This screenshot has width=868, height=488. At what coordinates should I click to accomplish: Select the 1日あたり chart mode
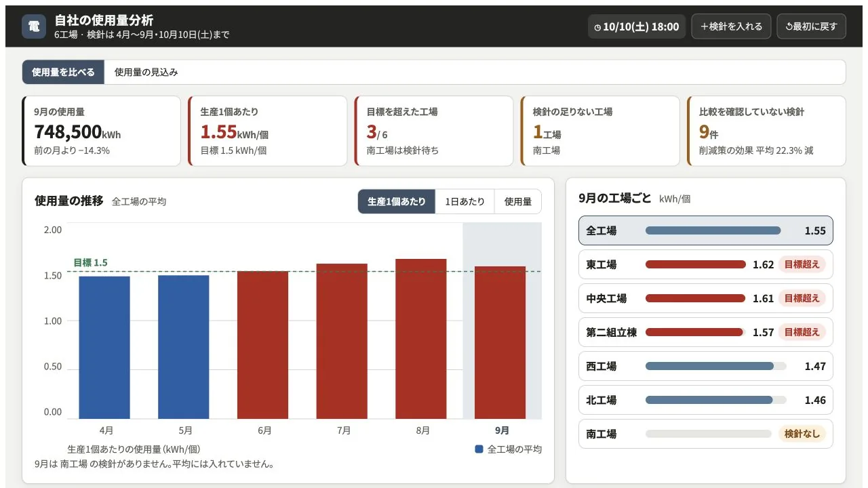(x=465, y=201)
